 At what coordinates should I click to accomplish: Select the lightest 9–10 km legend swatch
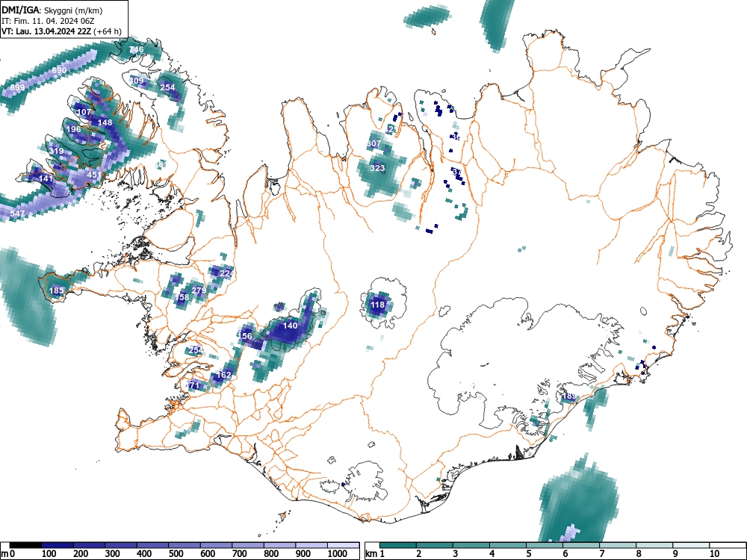[691, 545]
